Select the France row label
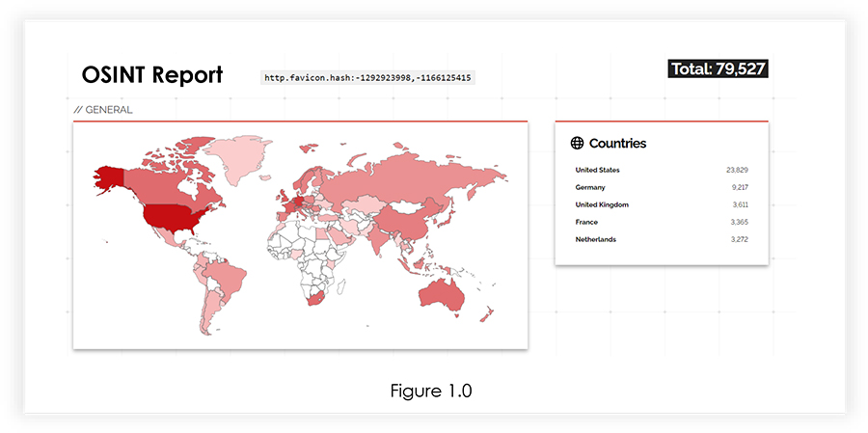 click(x=586, y=222)
